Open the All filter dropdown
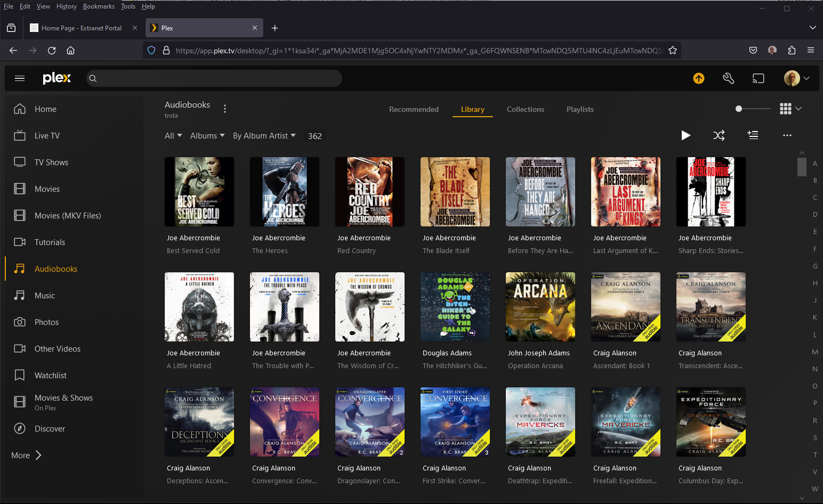823x504 pixels. coord(173,136)
